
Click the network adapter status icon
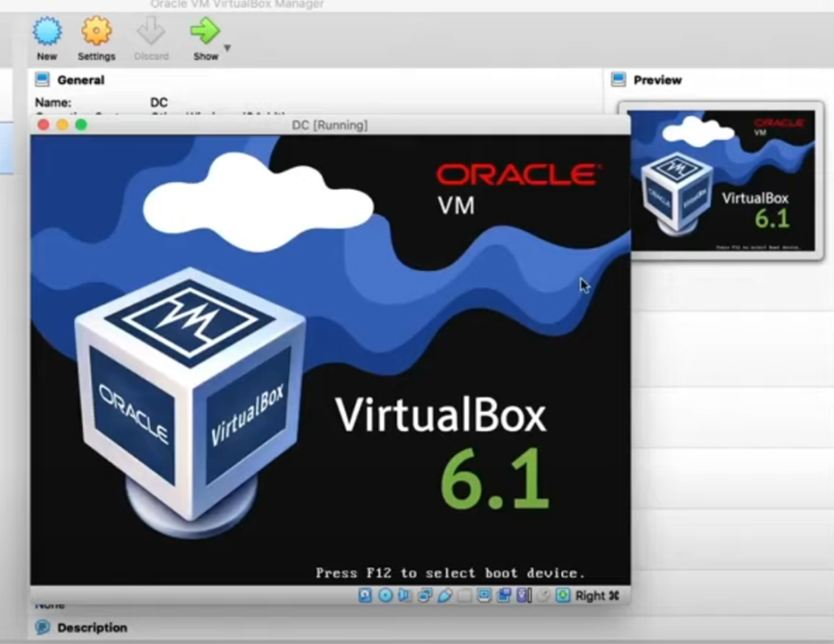coord(424,596)
